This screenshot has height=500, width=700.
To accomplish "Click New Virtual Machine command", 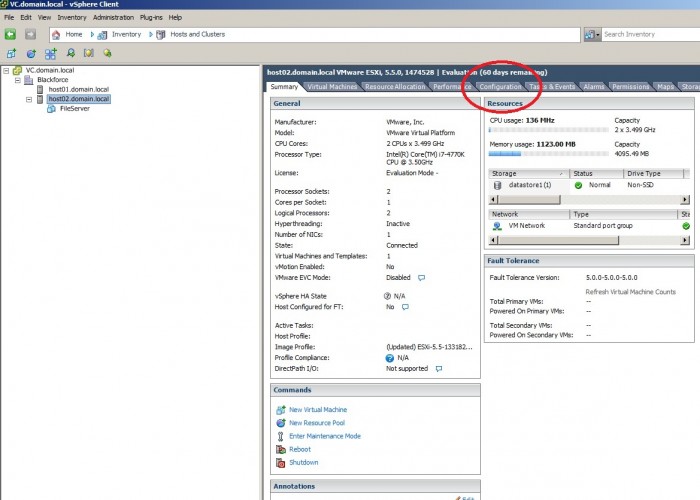I will coord(318,410).
